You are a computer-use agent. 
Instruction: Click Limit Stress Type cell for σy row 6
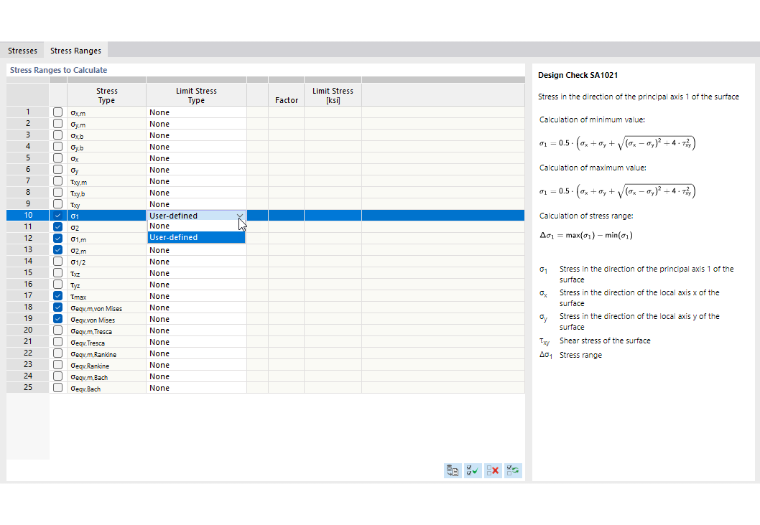click(x=196, y=170)
